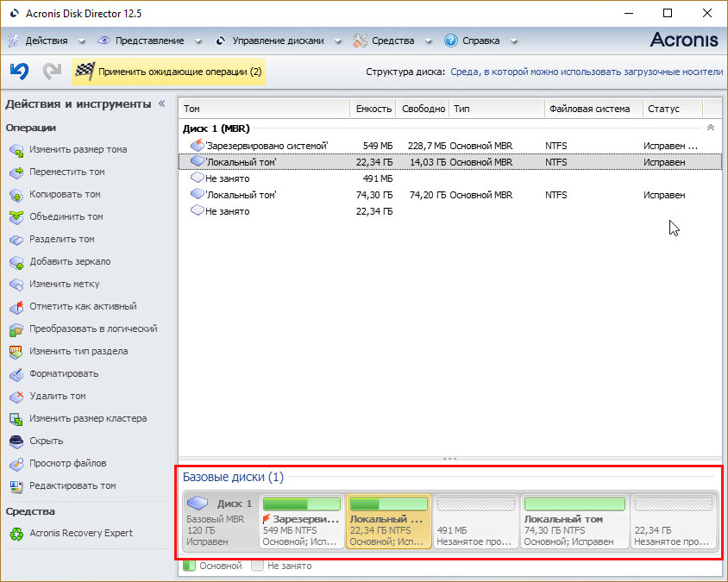Click the Изменить метку icon
The height and width of the screenshot is (582, 728).
click(16, 285)
